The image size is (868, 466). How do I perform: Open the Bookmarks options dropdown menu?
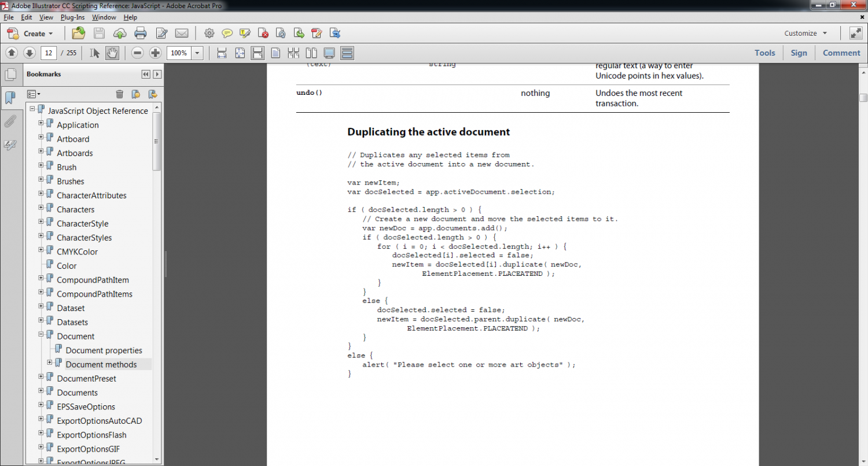pyautogui.click(x=34, y=94)
